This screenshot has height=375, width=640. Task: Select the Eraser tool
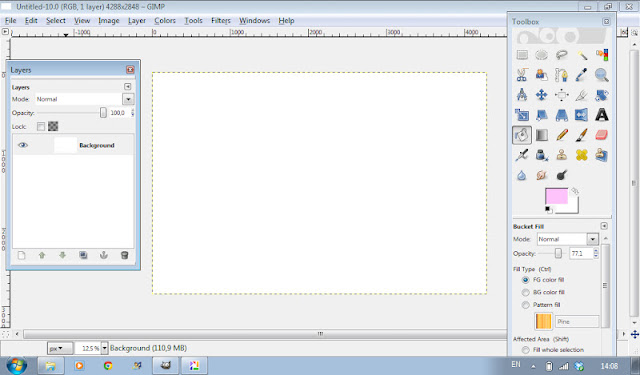[x=602, y=135]
